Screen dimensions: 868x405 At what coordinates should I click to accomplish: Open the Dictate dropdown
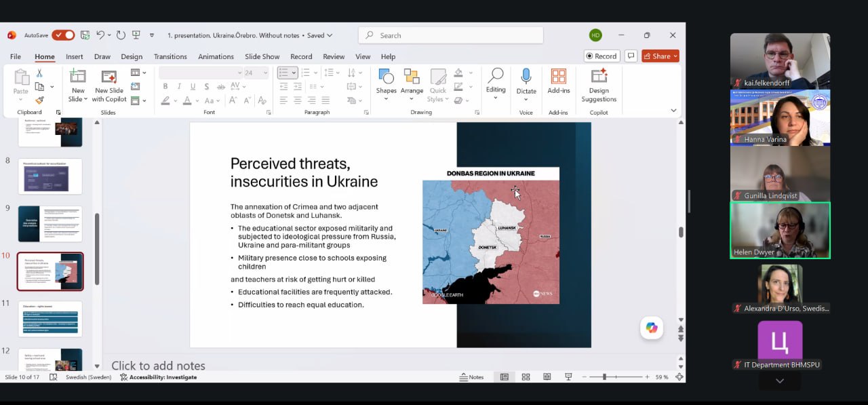(x=526, y=100)
